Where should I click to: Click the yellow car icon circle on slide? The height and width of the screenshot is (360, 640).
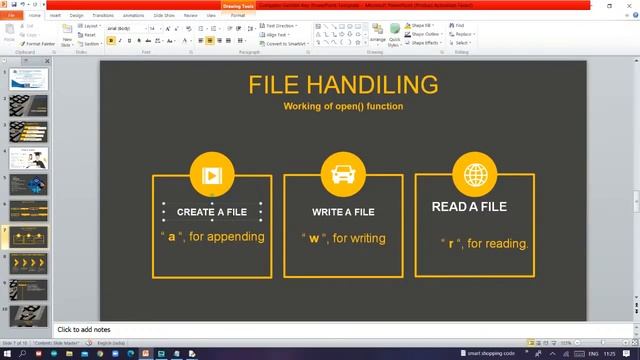coord(343,174)
